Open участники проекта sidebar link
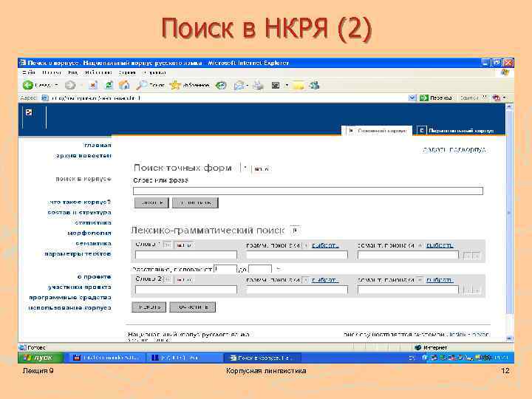 [x=80, y=287]
